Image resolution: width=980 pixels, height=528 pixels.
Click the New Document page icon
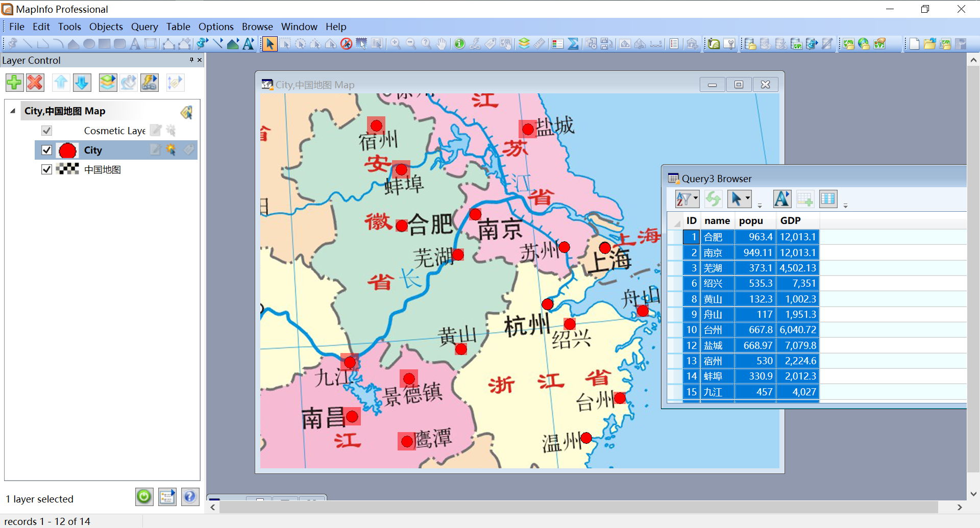[x=914, y=44]
